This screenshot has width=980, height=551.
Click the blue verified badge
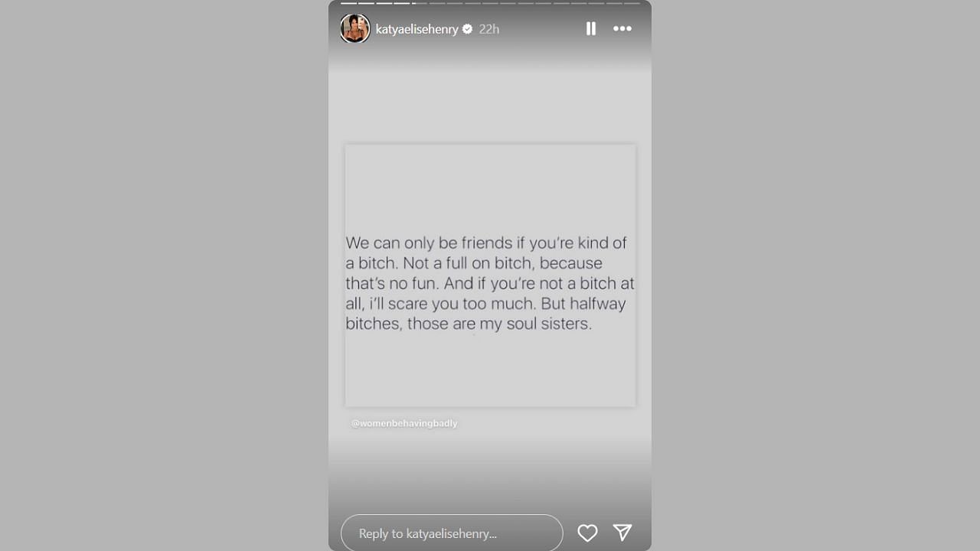(x=467, y=29)
